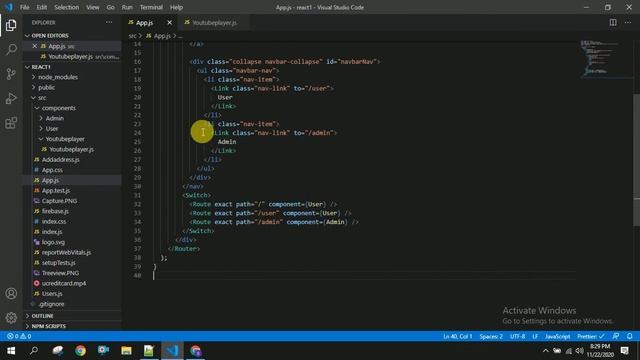Image resolution: width=640 pixels, height=360 pixels.
Task: Open the Windows action center icon
Action: click(624, 351)
